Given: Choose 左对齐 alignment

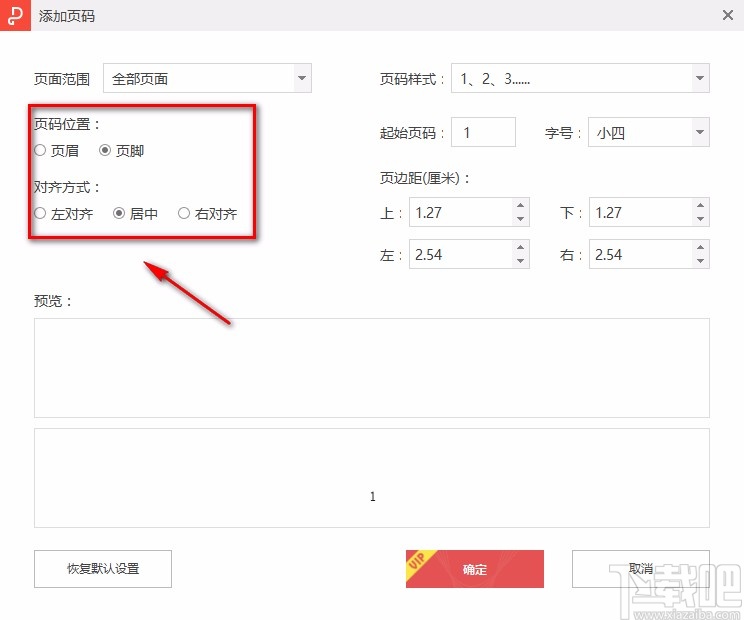Looking at the screenshot, I should (x=41, y=213).
